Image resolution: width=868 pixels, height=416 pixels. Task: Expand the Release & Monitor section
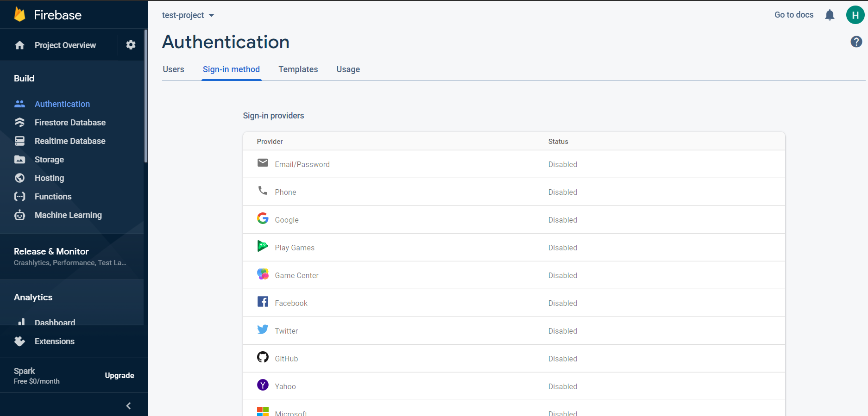pyautogui.click(x=69, y=256)
